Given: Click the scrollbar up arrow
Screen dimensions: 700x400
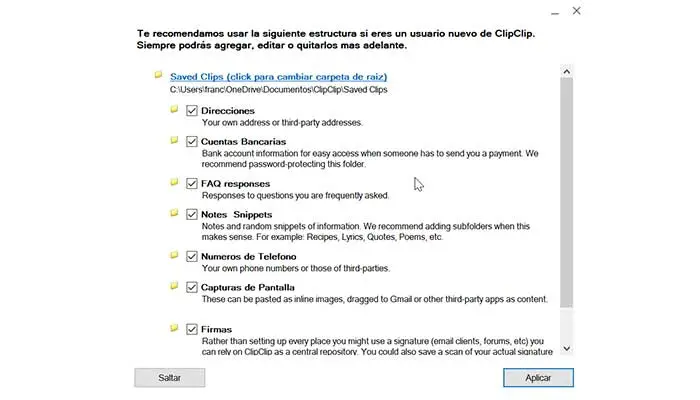Looking at the screenshot, I should [x=567, y=73].
